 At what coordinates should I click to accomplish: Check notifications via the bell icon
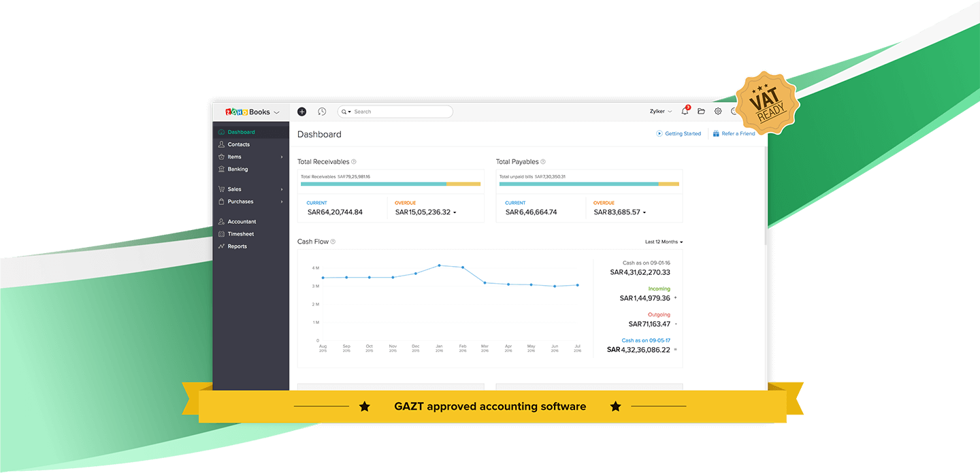(685, 111)
